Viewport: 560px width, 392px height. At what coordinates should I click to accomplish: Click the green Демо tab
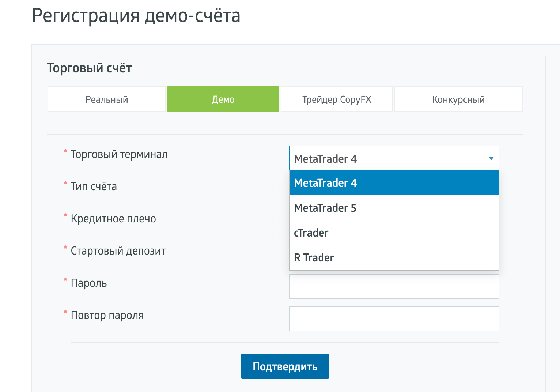coord(223,99)
